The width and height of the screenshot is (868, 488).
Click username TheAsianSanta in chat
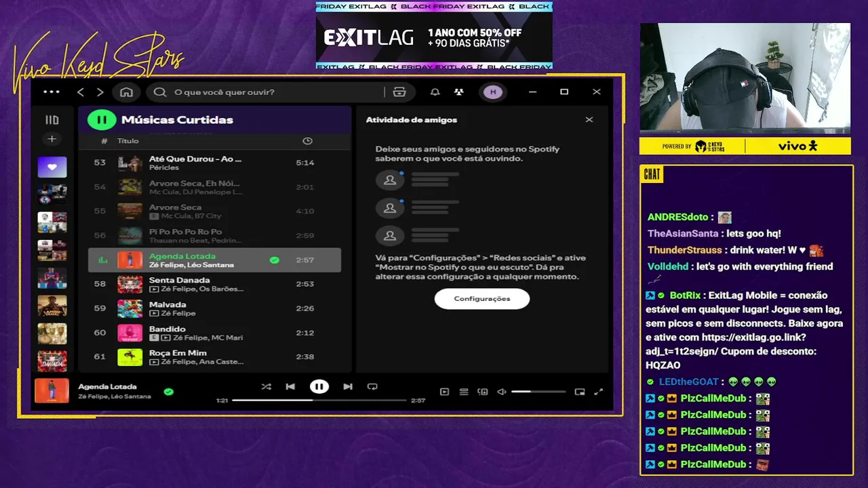(683, 234)
